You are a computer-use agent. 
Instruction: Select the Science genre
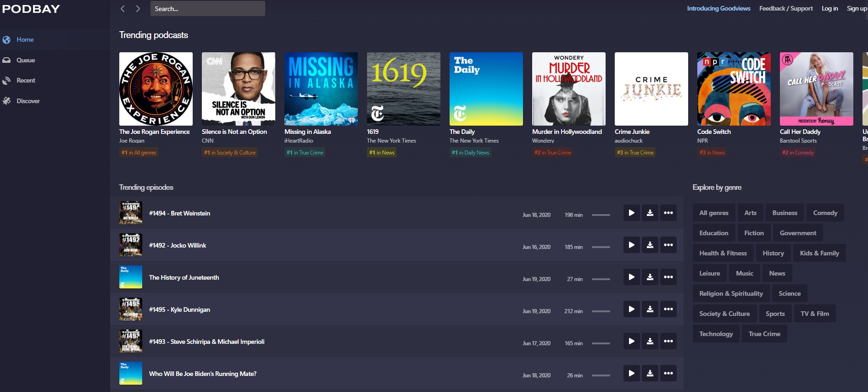790,293
